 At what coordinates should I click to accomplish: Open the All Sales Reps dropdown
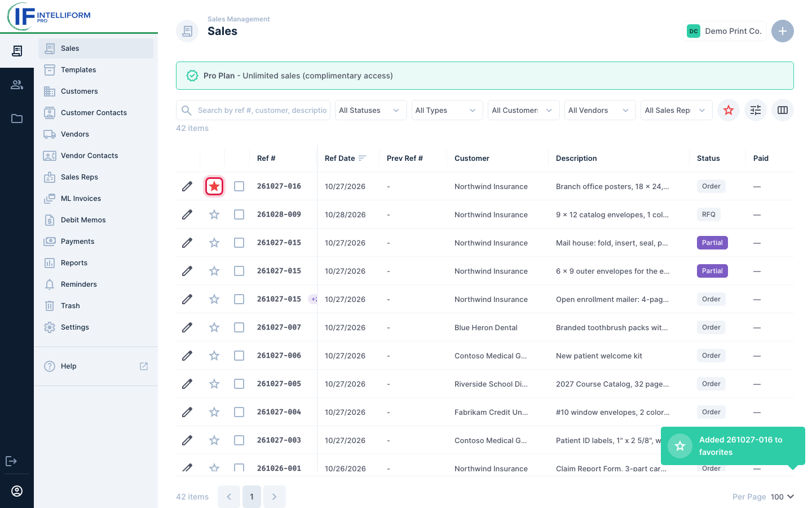pyautogui.click(x=677, y=110)
